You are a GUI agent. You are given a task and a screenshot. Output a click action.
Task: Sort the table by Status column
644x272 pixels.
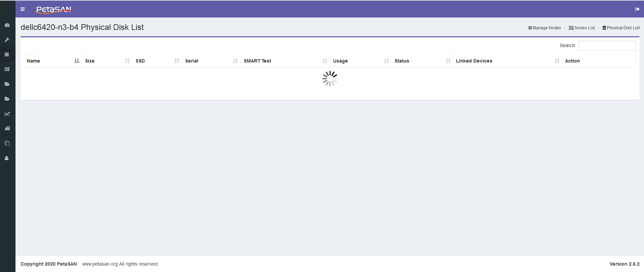pos(422,61)
